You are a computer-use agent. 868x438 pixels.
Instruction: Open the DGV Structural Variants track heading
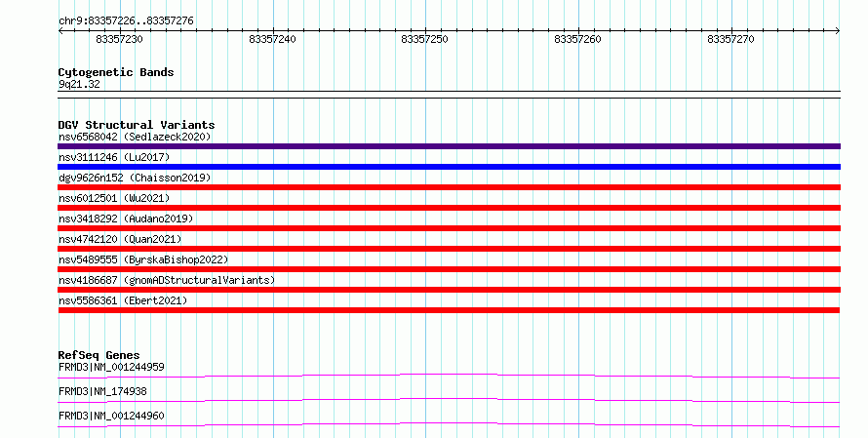pos(137,125)
